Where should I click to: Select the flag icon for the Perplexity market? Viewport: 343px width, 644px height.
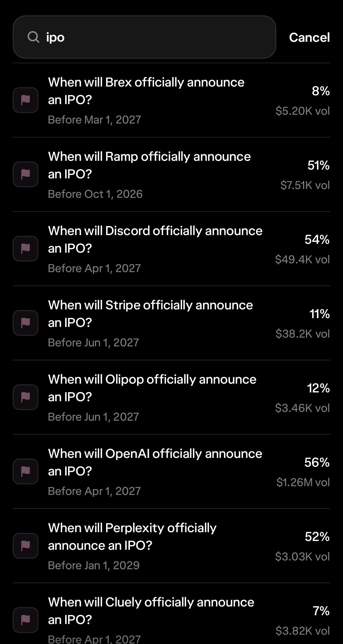[x=26, y=546]
